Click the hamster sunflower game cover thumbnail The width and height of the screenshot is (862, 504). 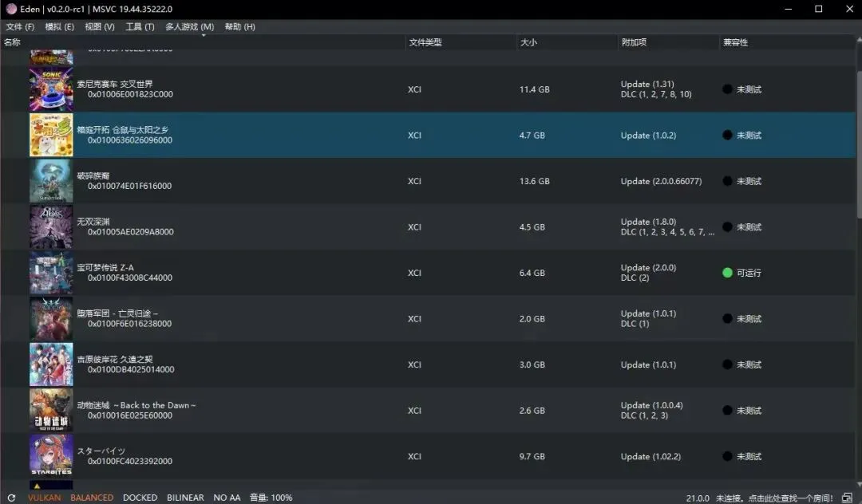pyautogui.click(x=51, y=135)
